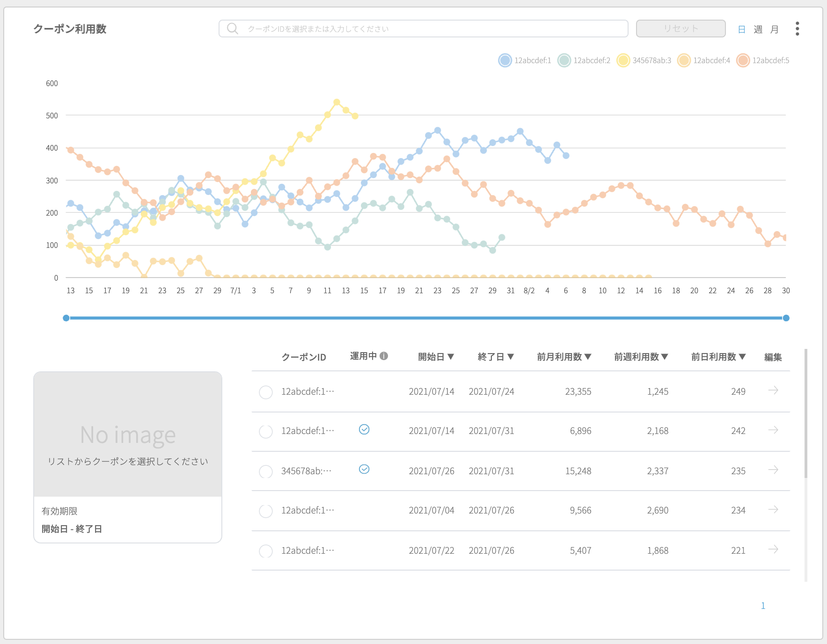Viewport: 827px width, 644px height.
Task: Toggle 12abcdef:5 series in chart legend
Action: 763,60
